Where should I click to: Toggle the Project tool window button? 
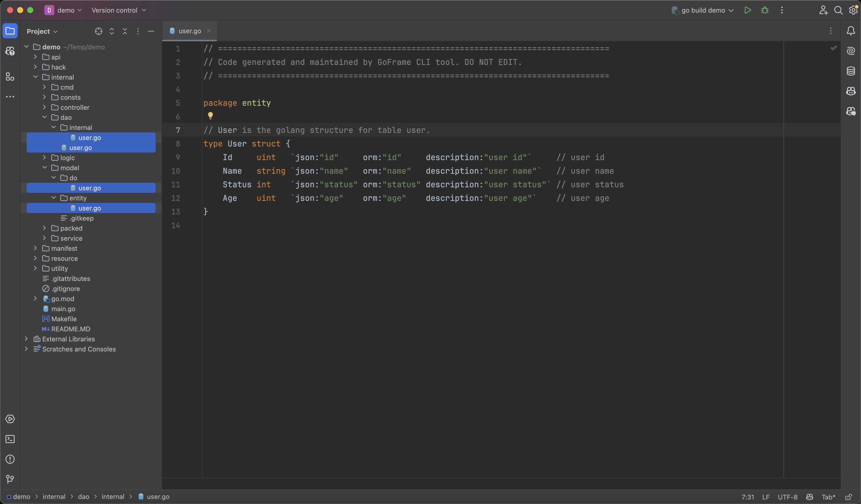10,31
